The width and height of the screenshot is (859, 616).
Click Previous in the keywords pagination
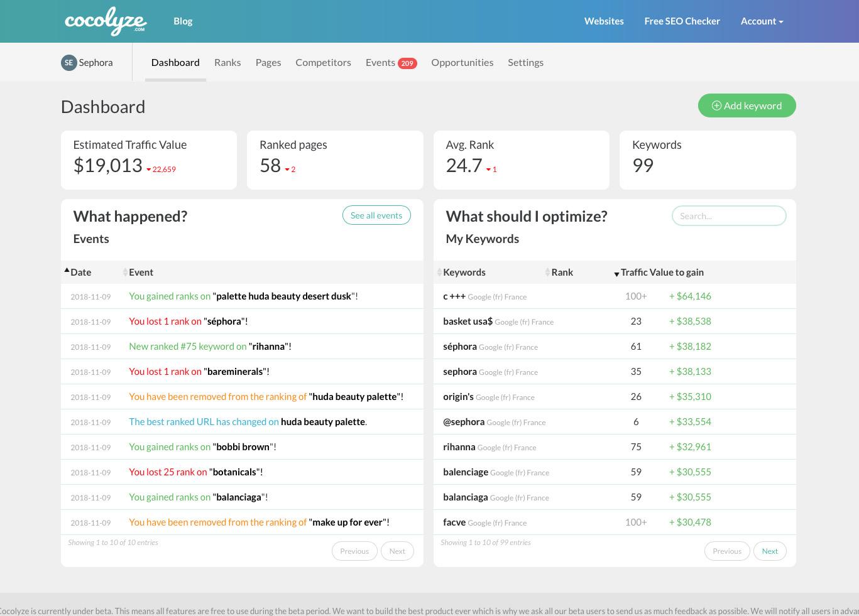727,551
